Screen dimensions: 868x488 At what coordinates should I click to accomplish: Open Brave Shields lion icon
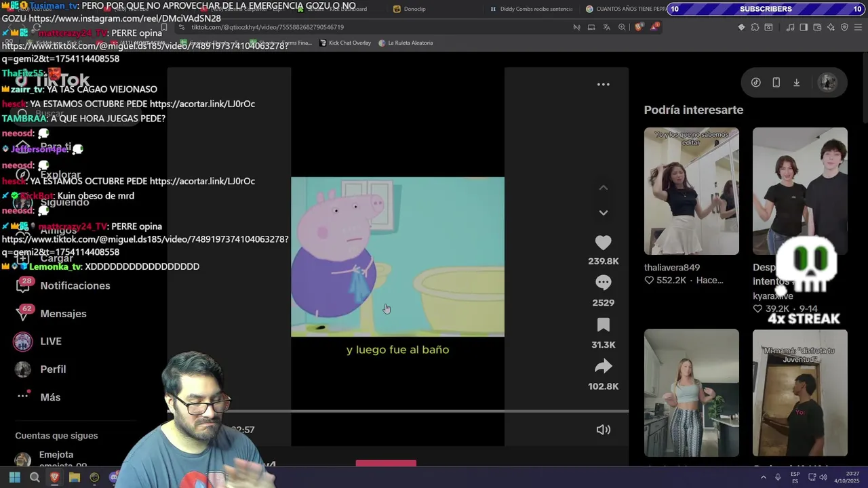(639, 27)
